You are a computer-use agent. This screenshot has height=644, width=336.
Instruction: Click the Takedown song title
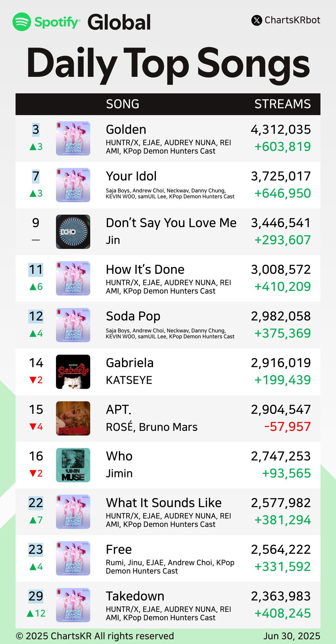pos(135,596)
